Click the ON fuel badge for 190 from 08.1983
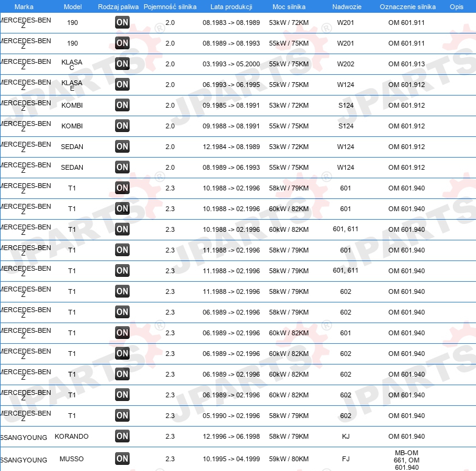The image size is (476, 471). (x=122, y=23)
